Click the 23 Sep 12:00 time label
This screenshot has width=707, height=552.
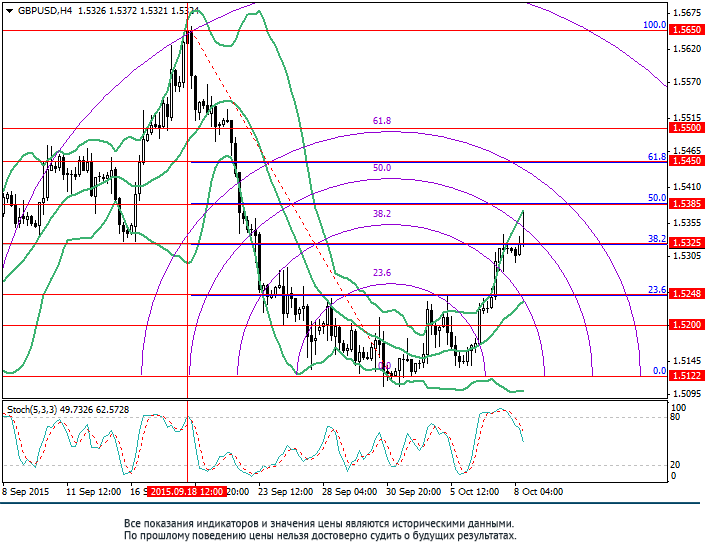(285, 492)
